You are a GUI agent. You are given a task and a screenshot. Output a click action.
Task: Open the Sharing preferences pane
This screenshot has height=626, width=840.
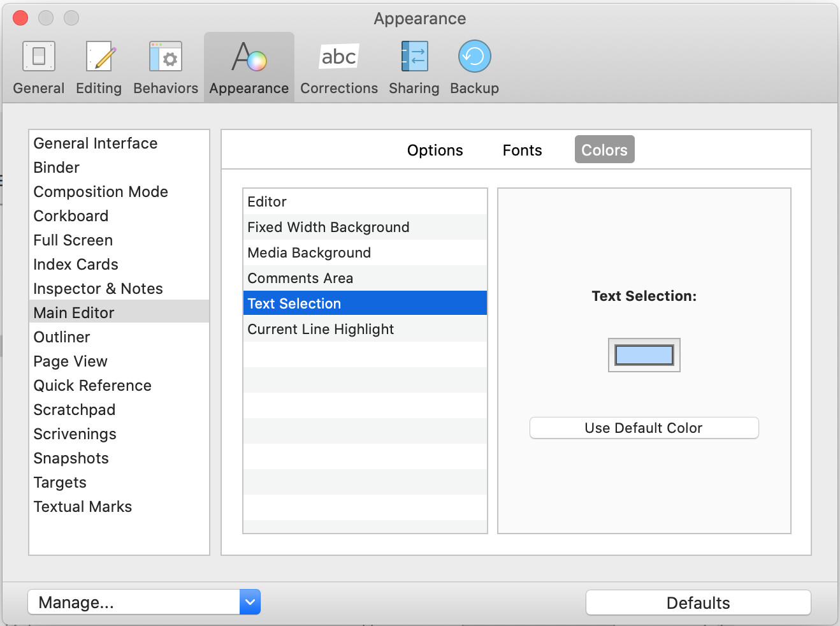click(x=414, y=67)
